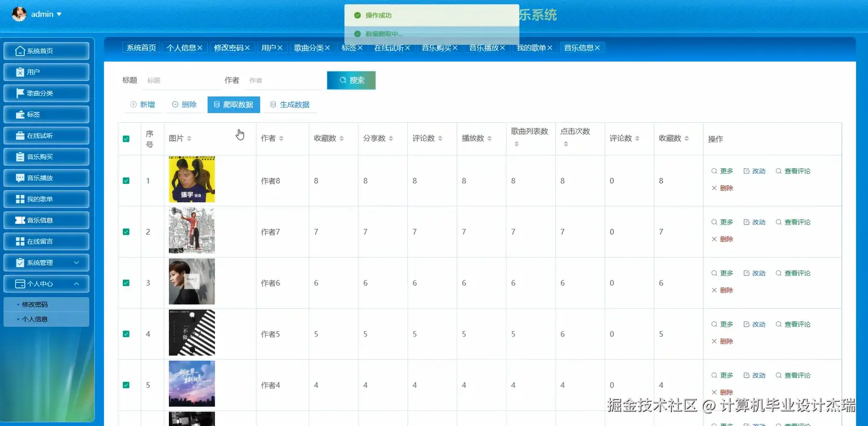
Task: Open the 作者6 album cover thumbnail
Action: click(x=192, y=281)
